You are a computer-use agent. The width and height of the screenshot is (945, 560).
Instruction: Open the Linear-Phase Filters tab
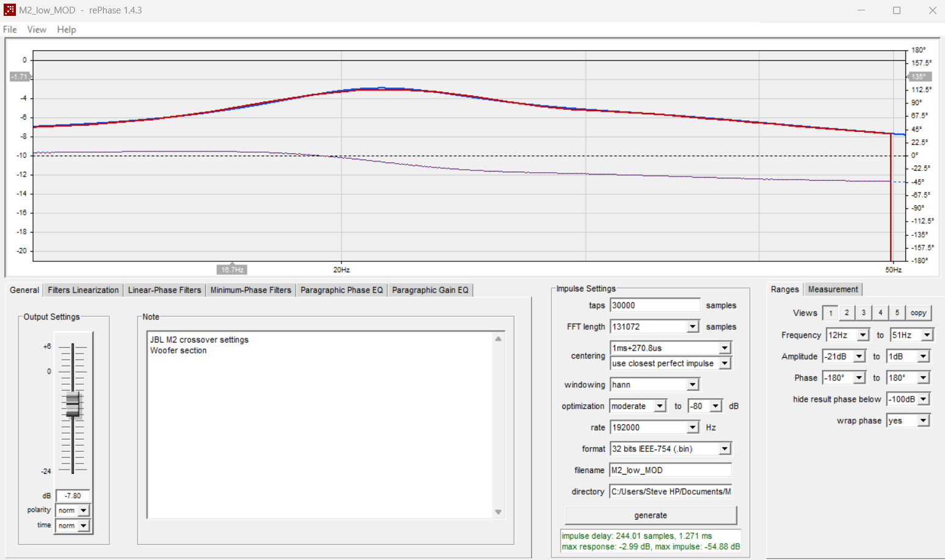coord(164,290)
